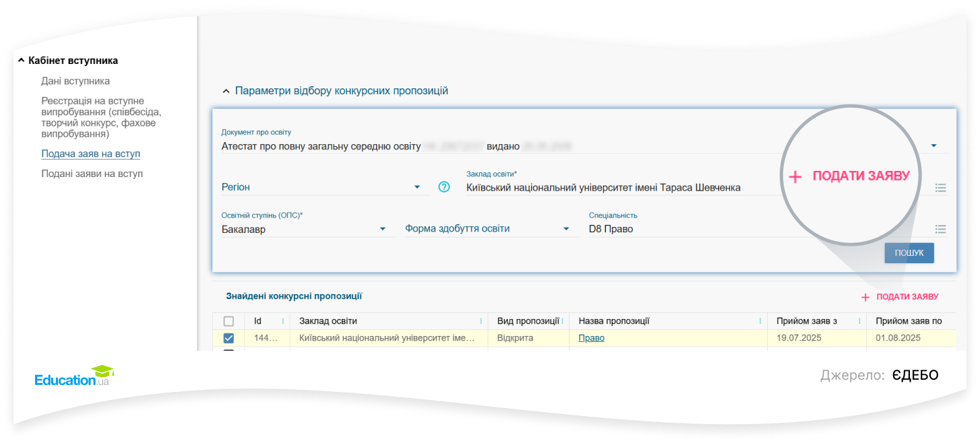The height and width of the screenshot is (443, 980).
Task: Select the date cell 01.08.2025
Action: 911,338
